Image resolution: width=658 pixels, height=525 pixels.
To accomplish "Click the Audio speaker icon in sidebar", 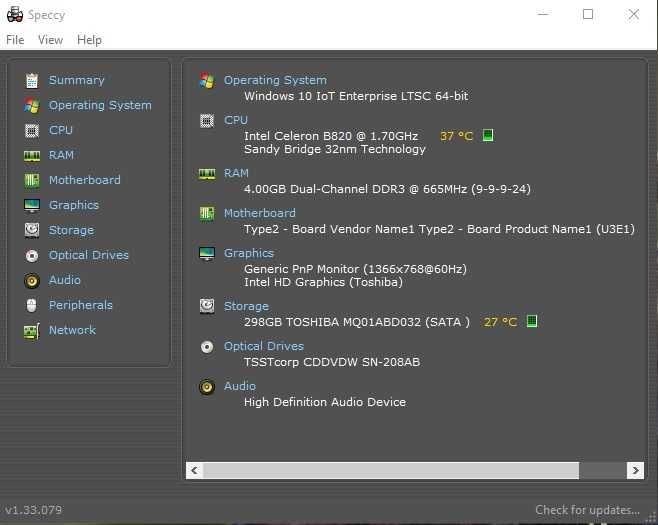I will 32,281.
